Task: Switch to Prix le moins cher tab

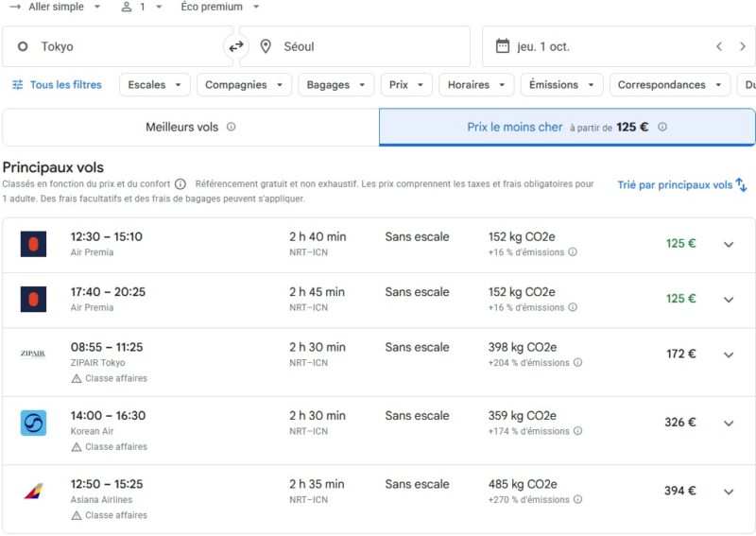Action: pos(567,127)
